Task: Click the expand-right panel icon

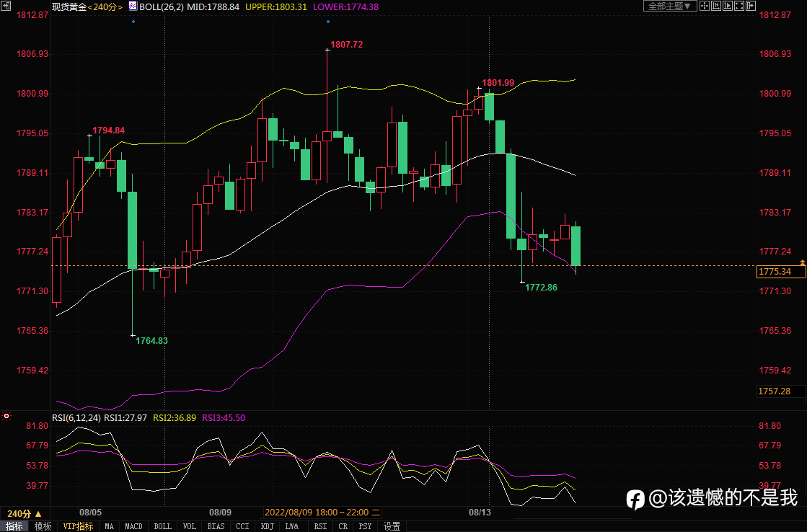Action: pos(750,6)
